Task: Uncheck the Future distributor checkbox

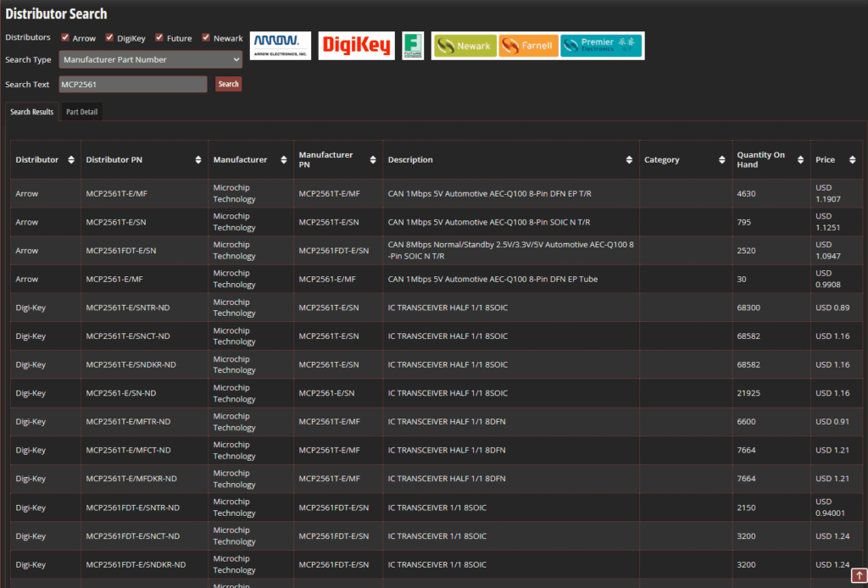Action: pos(159,37)
